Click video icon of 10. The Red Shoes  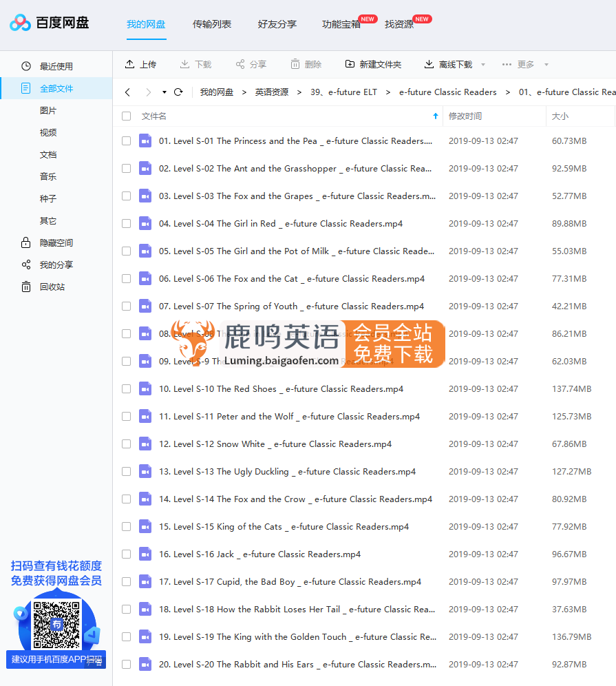pos(145,389)
